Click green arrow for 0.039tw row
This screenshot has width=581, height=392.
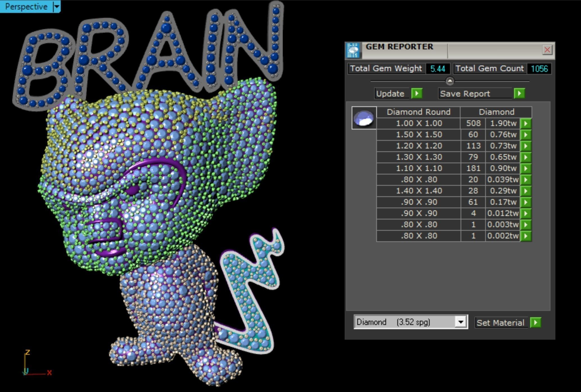click(x=526, y=180)
